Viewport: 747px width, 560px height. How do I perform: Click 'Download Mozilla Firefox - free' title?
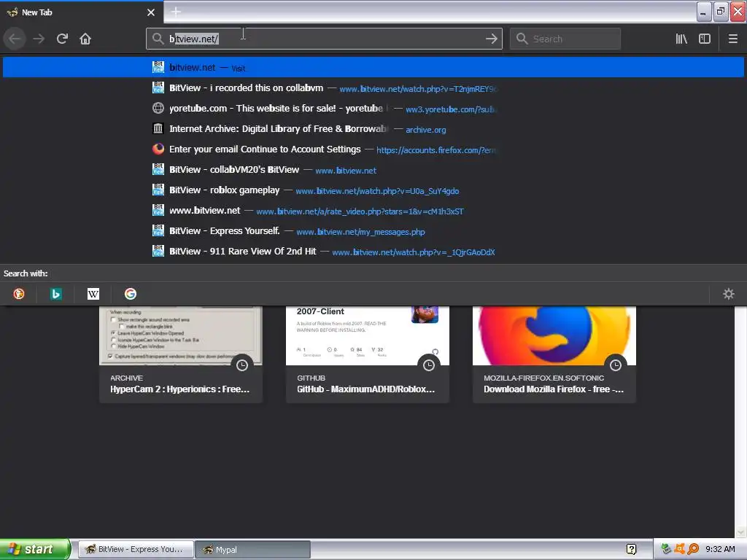[x=554, y=389]
